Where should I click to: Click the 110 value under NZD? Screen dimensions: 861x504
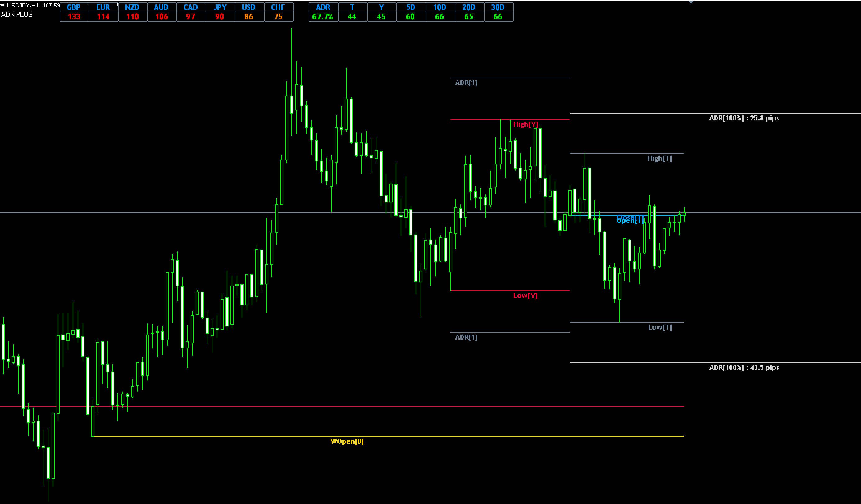point(133,17)
